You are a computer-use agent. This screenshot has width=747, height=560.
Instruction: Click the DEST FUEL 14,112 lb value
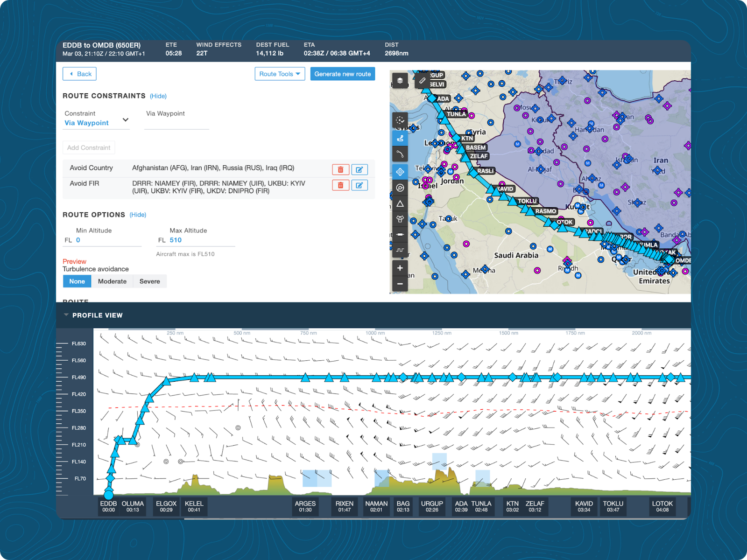270,53
